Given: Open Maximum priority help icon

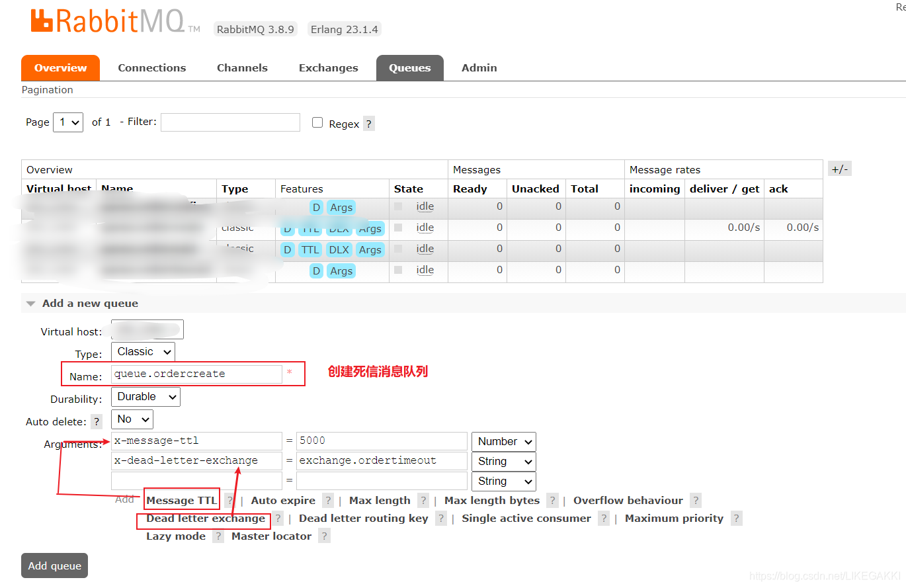Looking at the screenshot, I should [736, 519].
